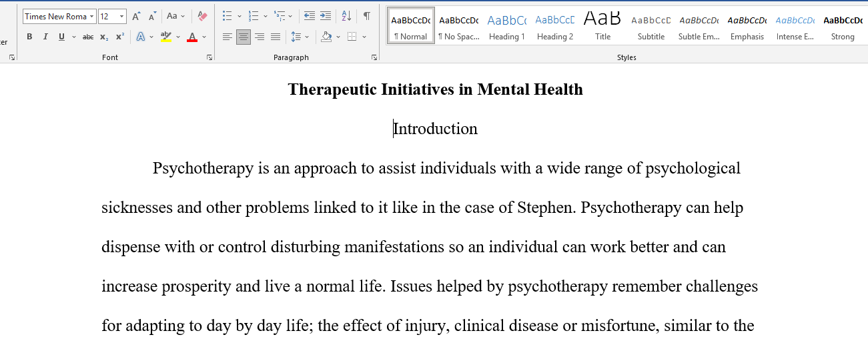
Task: Apply Subtle Emphasis style
Action: 699,25
